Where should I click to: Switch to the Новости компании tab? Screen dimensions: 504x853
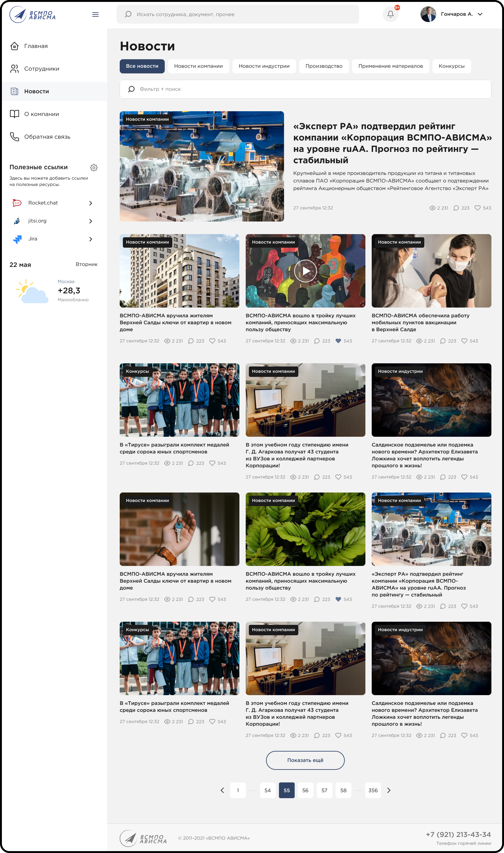(198, 66)
